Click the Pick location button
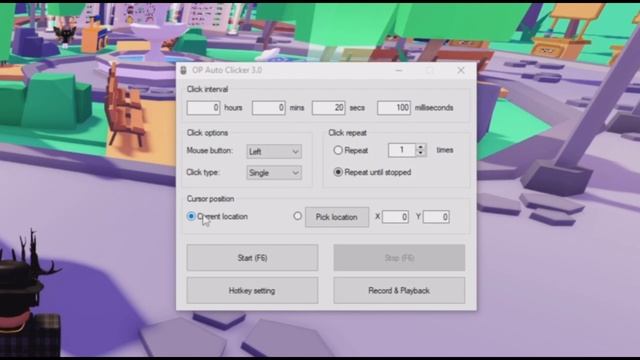Image resolution: width=640 pixels, height=360 pixels. point(337,217)
